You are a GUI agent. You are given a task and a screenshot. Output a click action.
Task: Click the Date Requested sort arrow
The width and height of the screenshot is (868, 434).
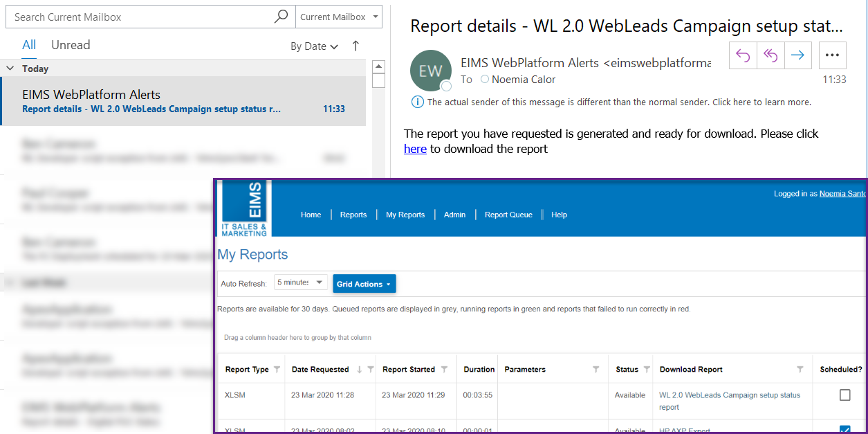pos(359,370)
